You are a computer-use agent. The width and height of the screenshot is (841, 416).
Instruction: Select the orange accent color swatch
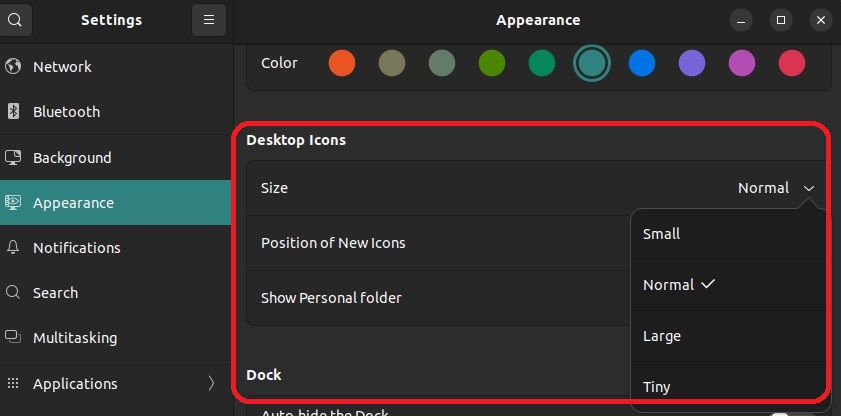[342, 64]
